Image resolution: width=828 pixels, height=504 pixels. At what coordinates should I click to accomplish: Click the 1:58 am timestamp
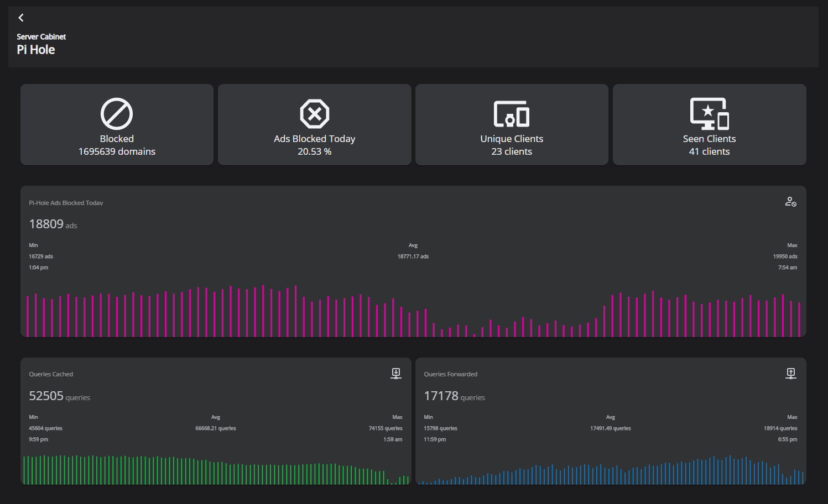(x=393, y=439)
